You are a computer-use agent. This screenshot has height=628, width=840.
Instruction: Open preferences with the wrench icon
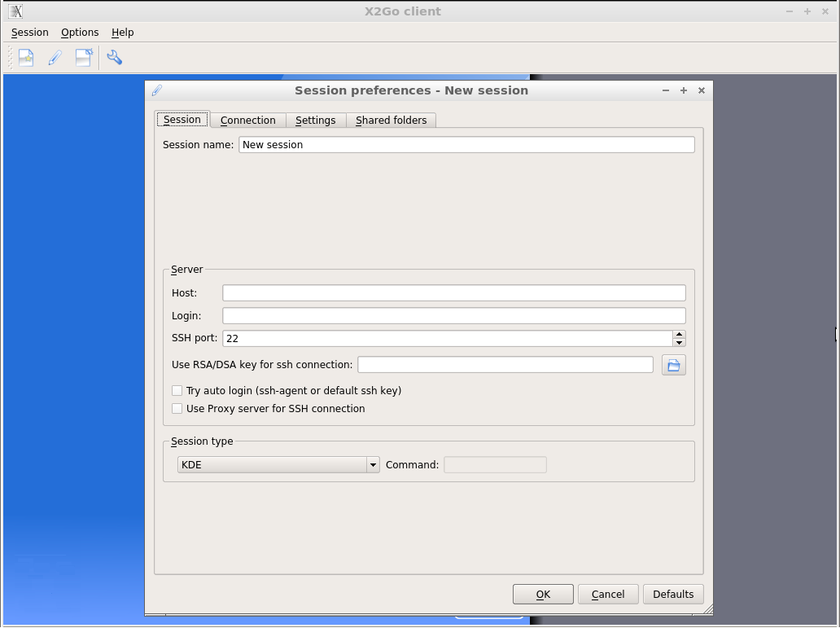click(115, 58)
